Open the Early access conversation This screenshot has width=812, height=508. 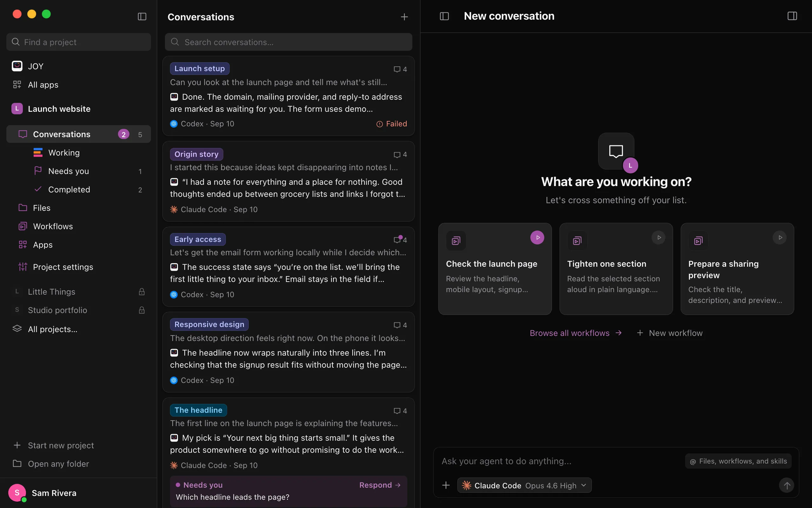click(x=289, y=267)
